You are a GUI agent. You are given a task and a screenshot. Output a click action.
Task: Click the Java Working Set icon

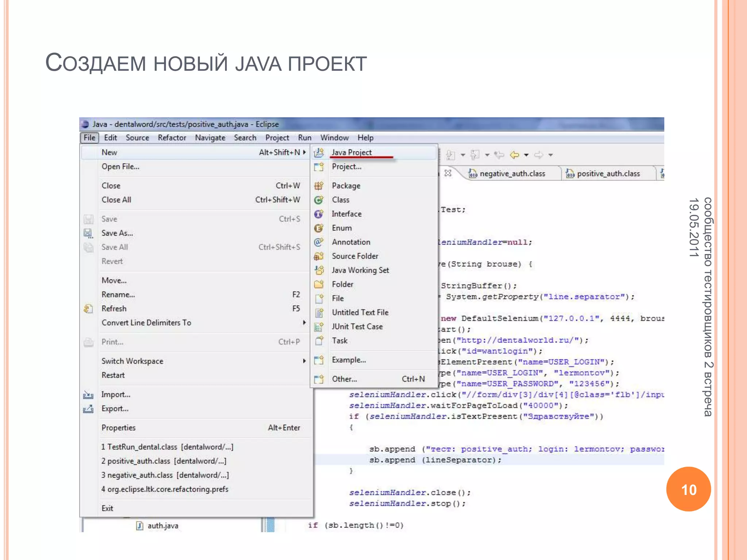[319, 270]
